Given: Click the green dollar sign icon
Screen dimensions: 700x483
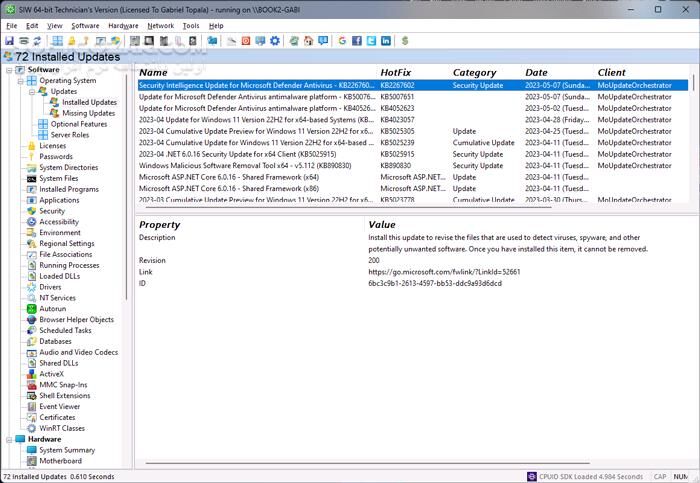Looking at the screenshot, I should 405,41.
